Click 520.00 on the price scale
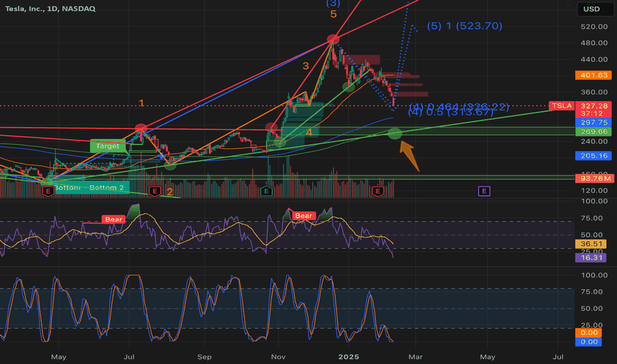 594,26
